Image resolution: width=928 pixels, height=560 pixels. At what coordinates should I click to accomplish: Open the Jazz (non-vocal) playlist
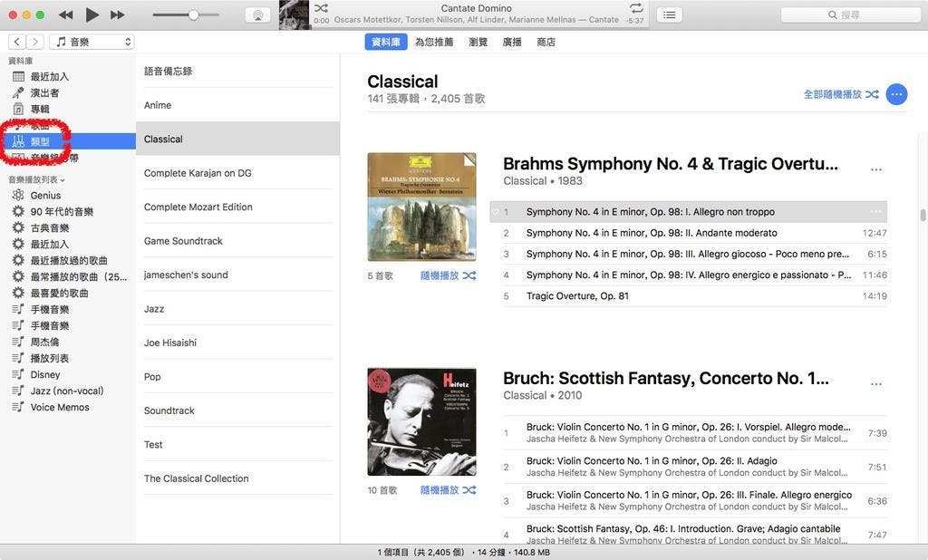click(x=68, y=391)
